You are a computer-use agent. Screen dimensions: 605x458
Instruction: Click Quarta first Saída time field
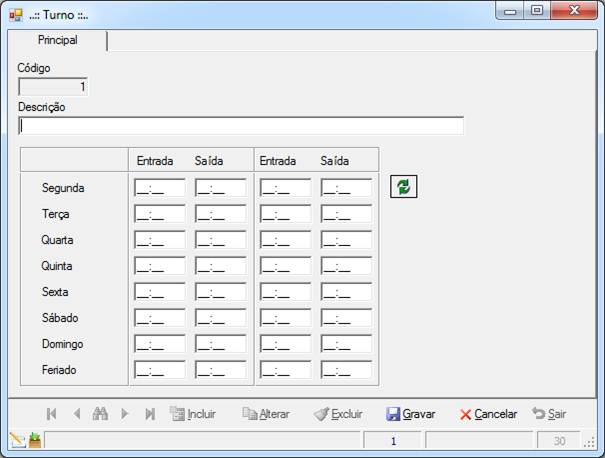[220, 240]
